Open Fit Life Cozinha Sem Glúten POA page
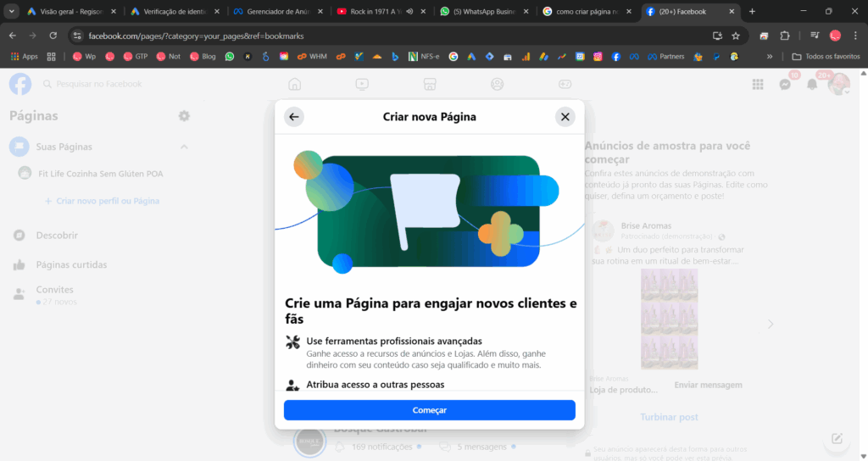868x461 pixels. [x=101, y=174]
